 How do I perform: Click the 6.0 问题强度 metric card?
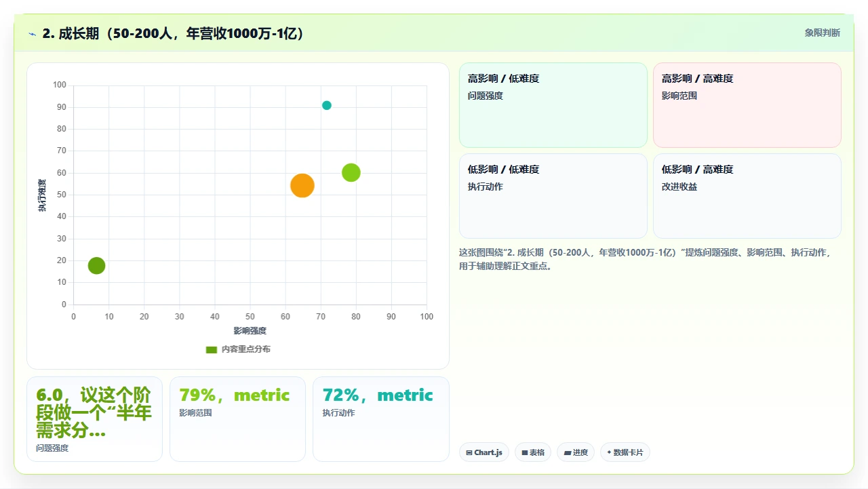tap(94, 419)
